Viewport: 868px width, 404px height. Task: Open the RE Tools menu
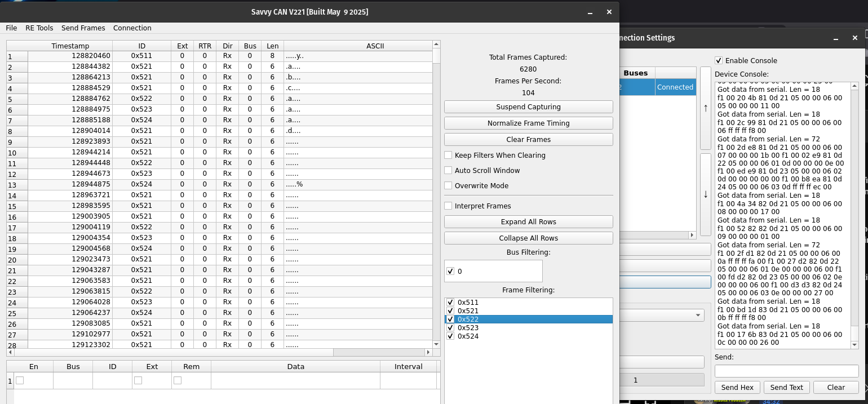point(39,28)
